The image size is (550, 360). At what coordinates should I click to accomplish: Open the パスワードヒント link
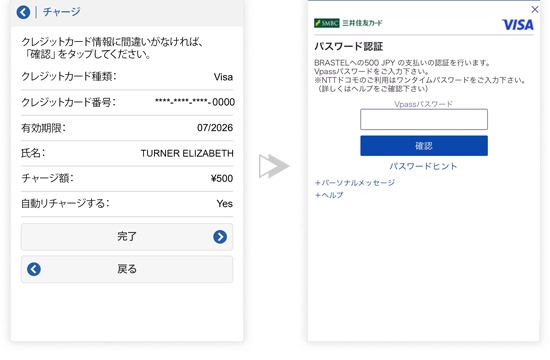(x=423, y=166)
